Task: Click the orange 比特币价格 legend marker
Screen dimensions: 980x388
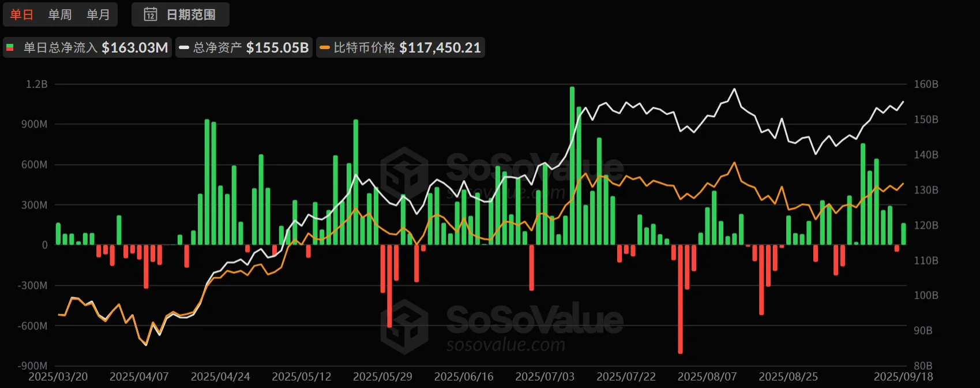Action: [325, 47]
